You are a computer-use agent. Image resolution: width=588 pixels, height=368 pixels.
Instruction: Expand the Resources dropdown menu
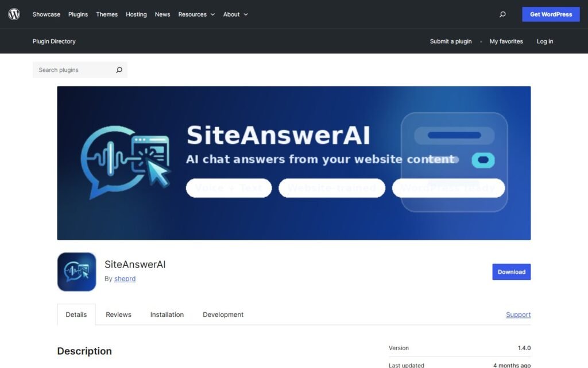tap(196, 14)
